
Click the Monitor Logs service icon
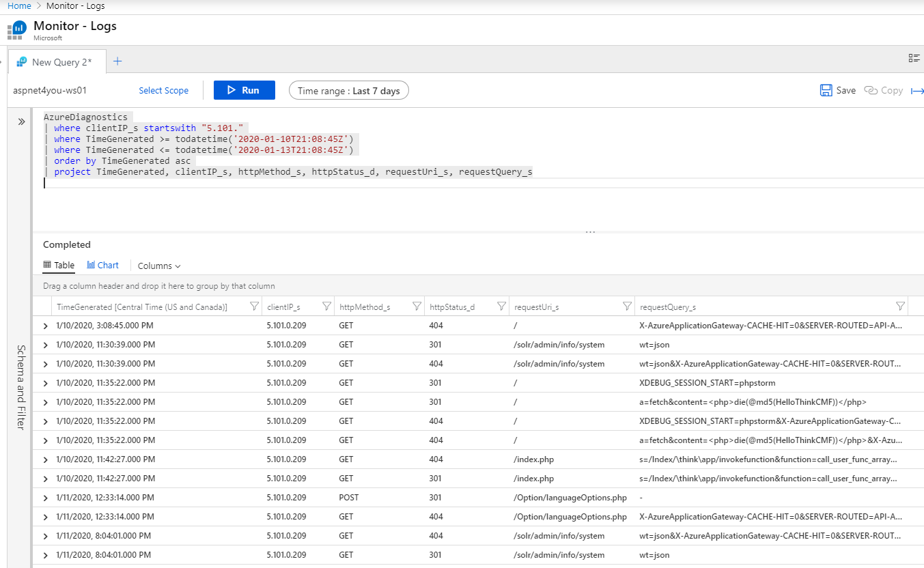pos(17,30)
